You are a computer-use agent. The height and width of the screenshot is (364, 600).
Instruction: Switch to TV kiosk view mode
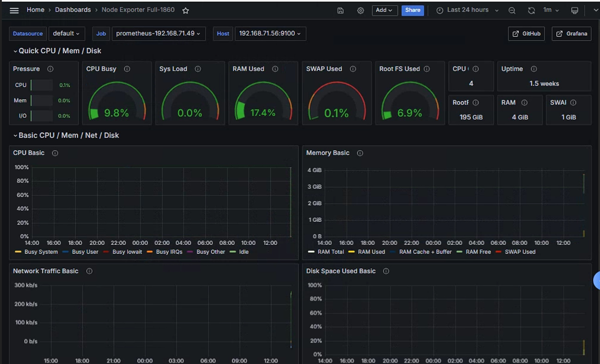pos(575,10)
